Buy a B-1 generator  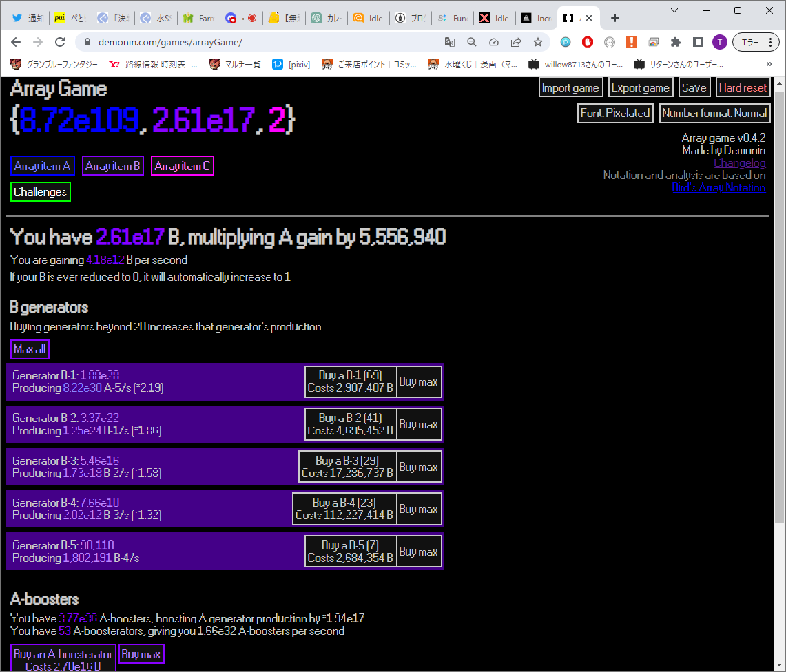(351, 382)
